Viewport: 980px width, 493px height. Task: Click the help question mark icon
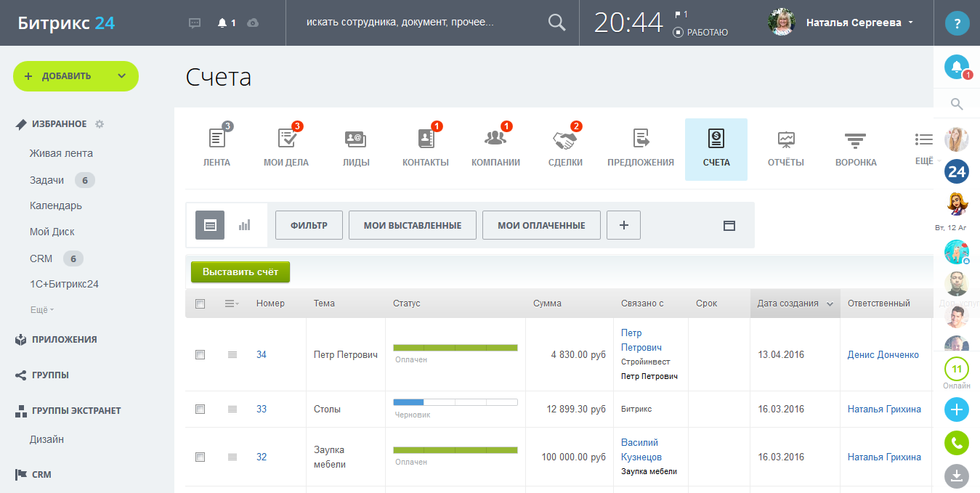pyautogui.click(x=957, y=23)
